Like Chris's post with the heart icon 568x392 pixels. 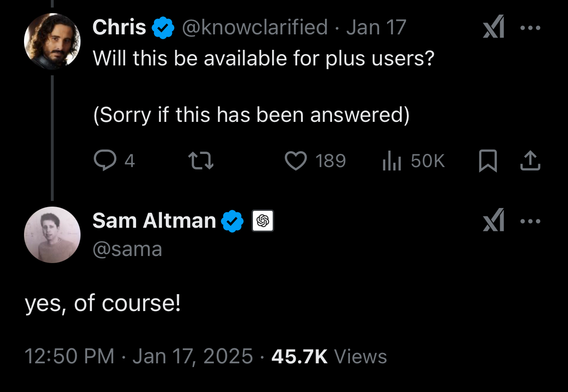click(x=296, y=161)
